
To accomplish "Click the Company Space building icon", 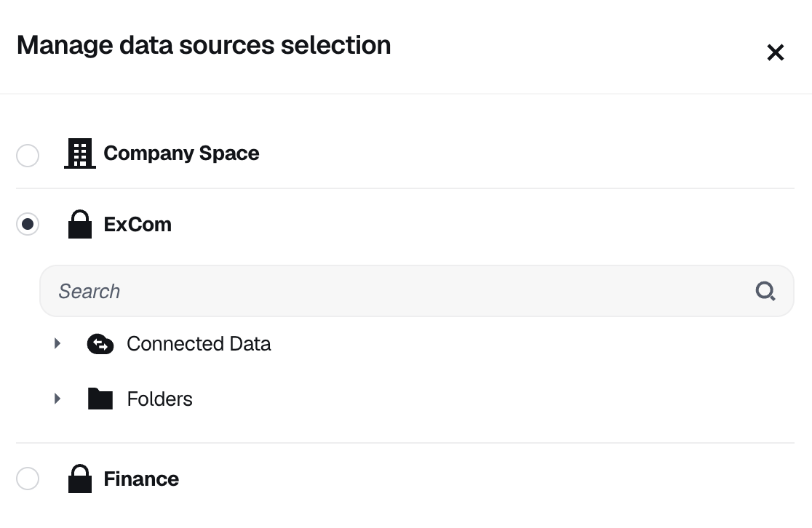I will pos(80,153).
